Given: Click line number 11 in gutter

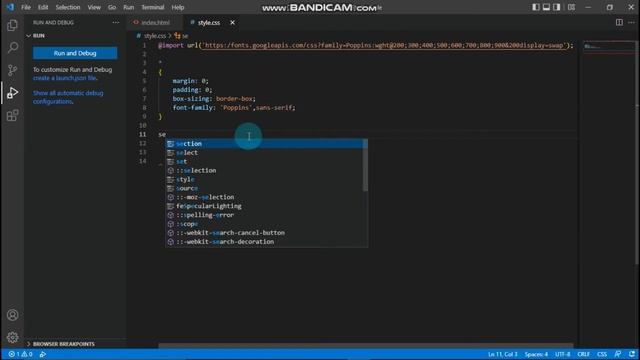Looking at the screenshot, I should [x=142, y=134].
